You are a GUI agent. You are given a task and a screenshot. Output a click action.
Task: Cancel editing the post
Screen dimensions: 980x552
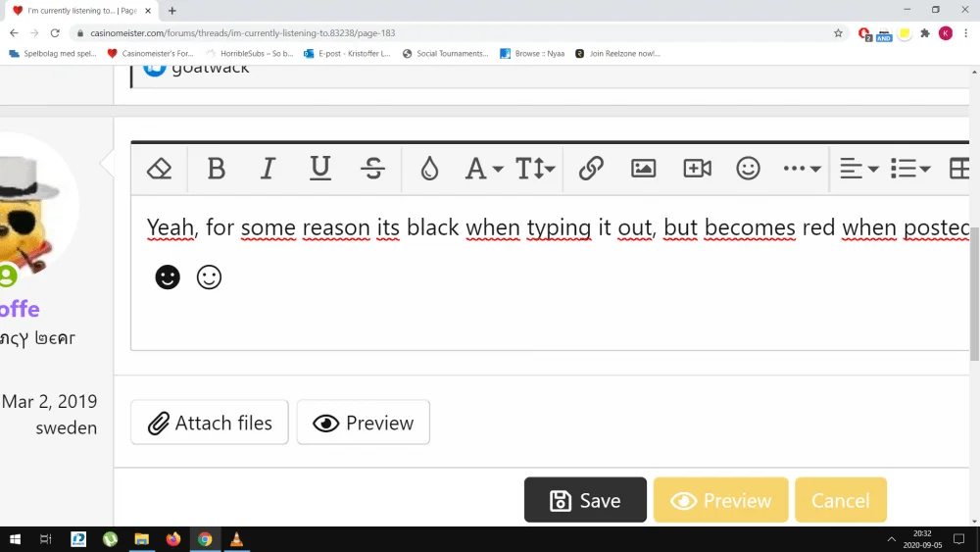click(841, 500)
